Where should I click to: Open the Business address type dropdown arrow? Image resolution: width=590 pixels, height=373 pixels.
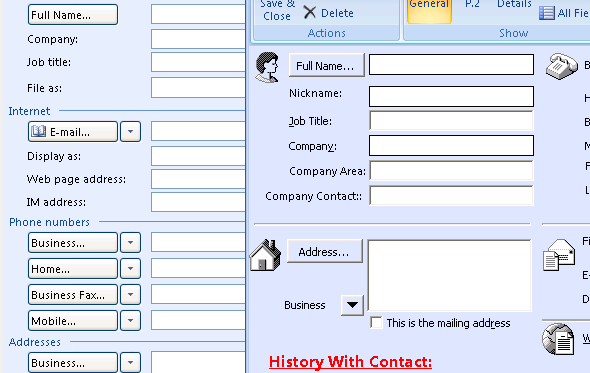tap(352, 305)
